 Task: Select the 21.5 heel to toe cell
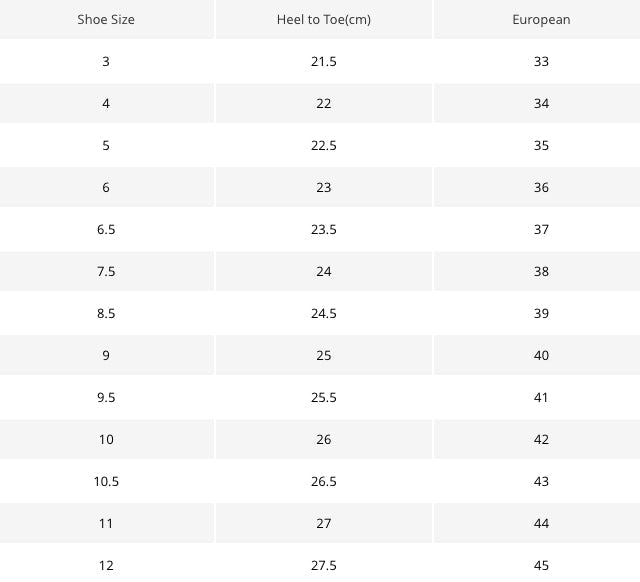click(323, 62)
